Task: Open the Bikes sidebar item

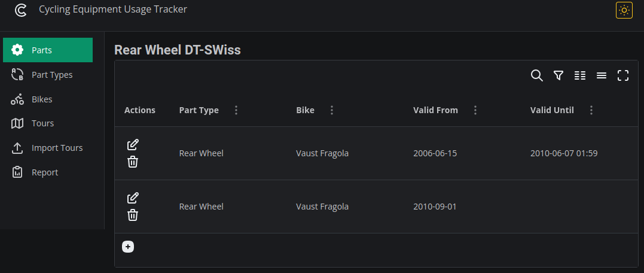Action: 48,99
